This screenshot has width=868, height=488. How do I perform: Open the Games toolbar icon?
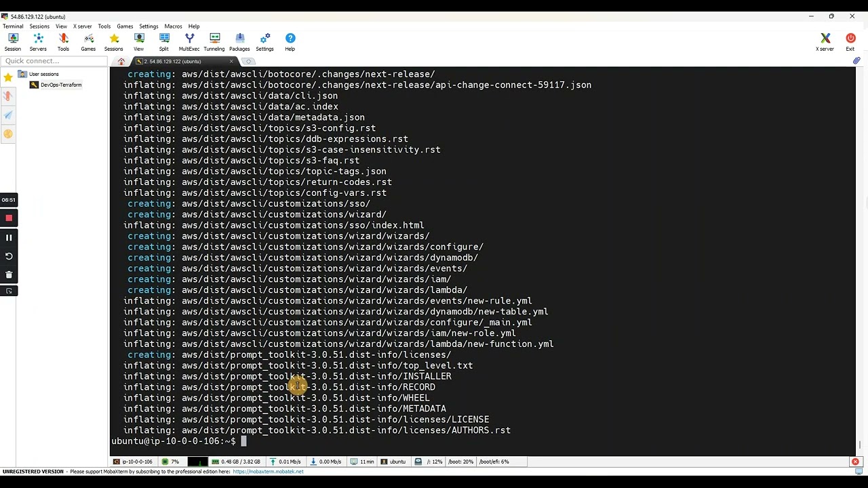click(x=88, y=42)
